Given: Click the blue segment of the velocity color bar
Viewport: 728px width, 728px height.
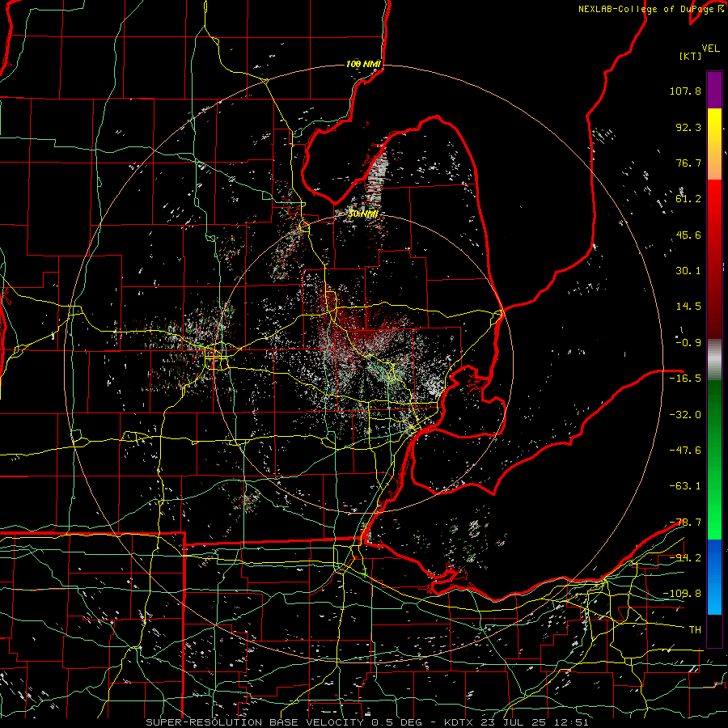Looking at the screenshot, I should 714,577.
